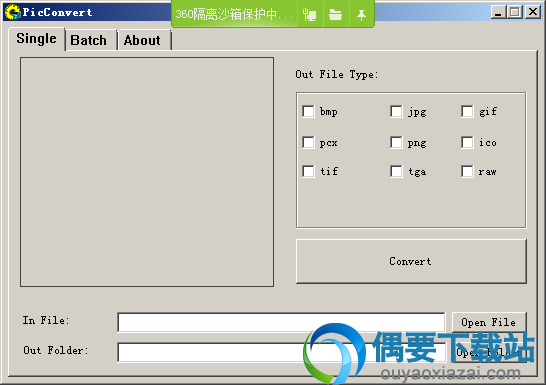Switch to the Single tab
This screenshot has width=546, height=385.
[36, 39]
